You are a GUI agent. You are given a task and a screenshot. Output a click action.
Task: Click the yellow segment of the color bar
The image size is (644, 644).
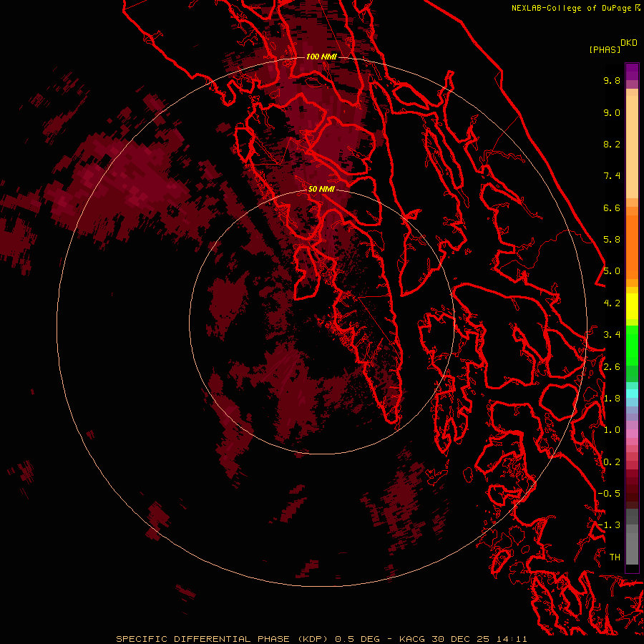632,306
